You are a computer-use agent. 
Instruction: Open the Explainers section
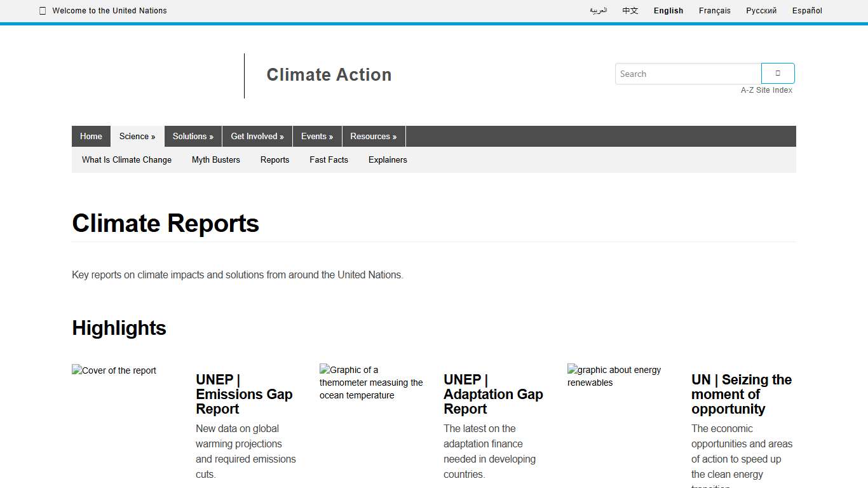coord(388,160)
